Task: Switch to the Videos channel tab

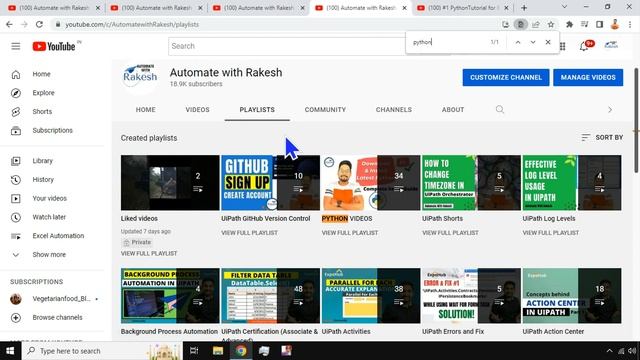Action: [197, 110]
